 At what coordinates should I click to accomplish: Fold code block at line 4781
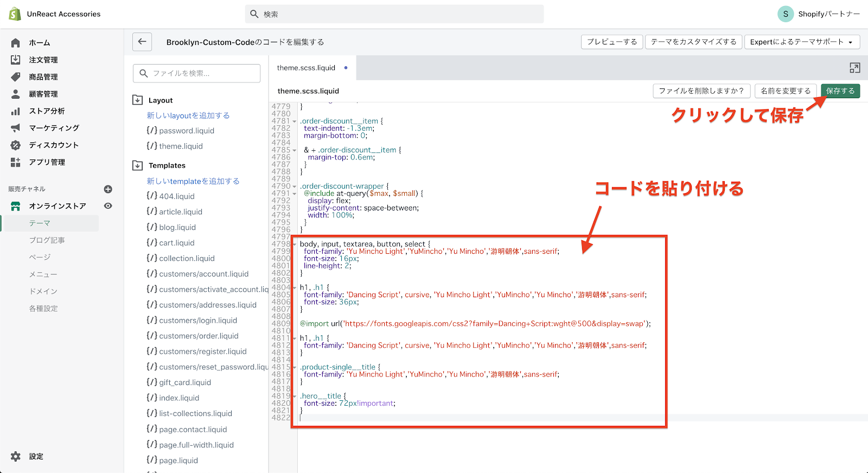click(x=295, y=122)
